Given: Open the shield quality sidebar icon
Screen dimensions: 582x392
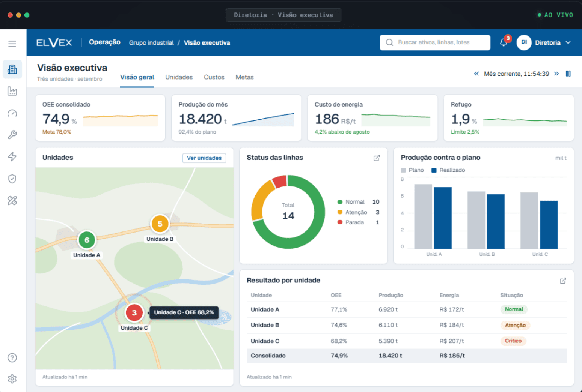Looking at the screenshot, I should pyautogui.click(x=12, y=179).
